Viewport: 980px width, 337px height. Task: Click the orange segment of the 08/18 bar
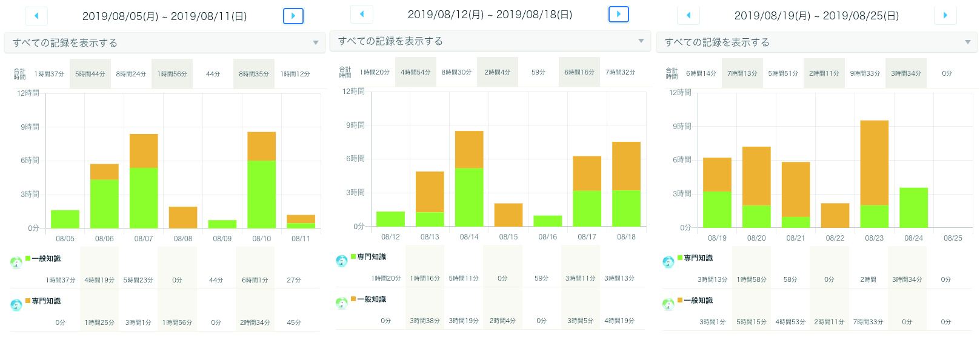(x=626, y=166)
